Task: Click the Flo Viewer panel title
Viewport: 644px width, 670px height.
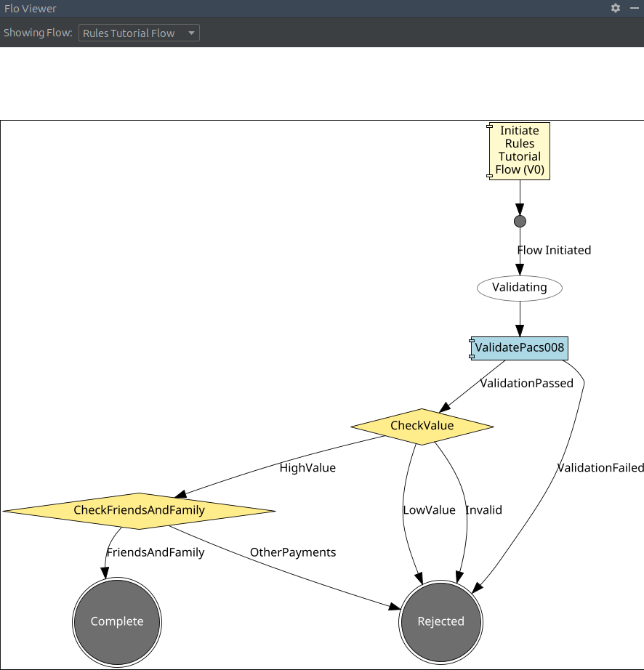Action: (x=30, y=9)
